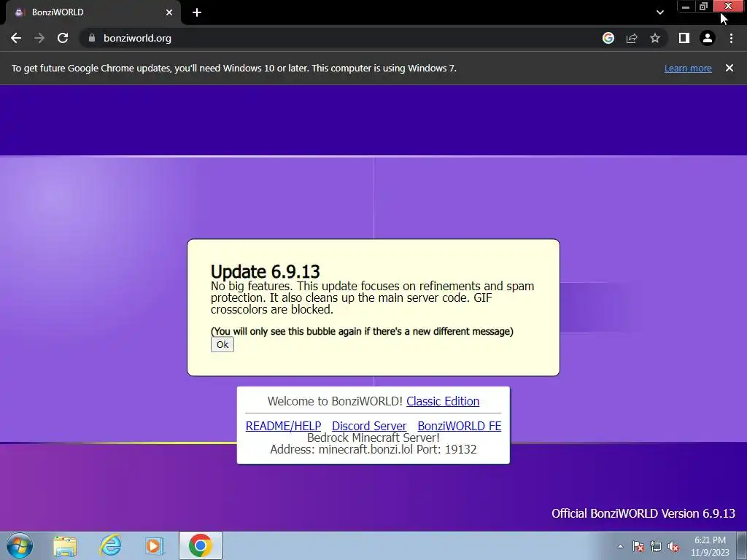Click Show desktop button at taskbar end

coord(742,545)
